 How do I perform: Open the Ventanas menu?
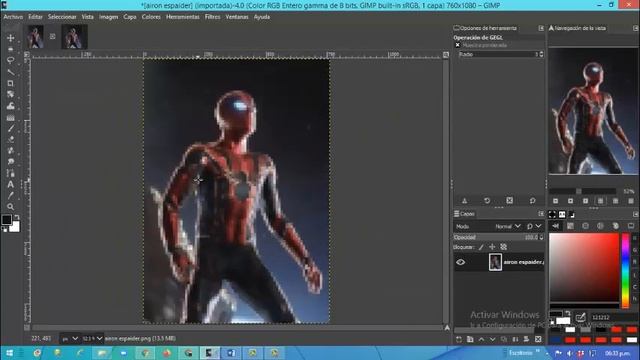[237, 17]
